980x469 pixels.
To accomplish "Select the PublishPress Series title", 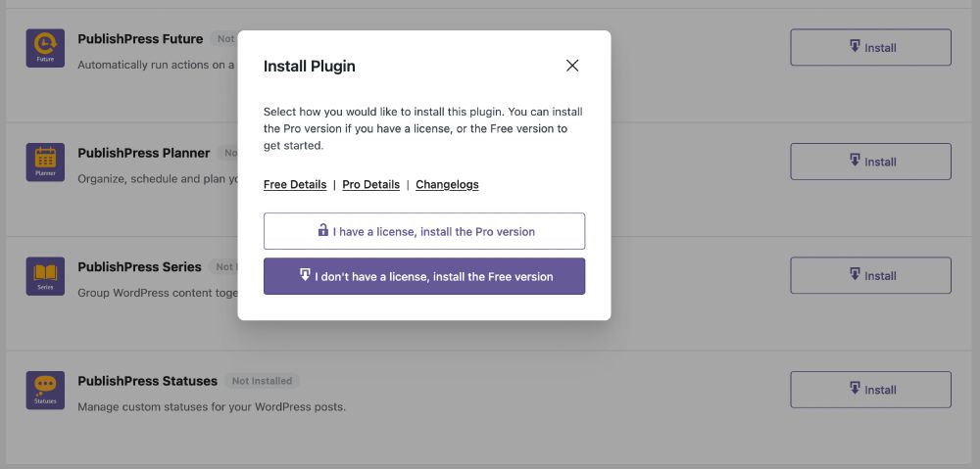I will (139, 266).
